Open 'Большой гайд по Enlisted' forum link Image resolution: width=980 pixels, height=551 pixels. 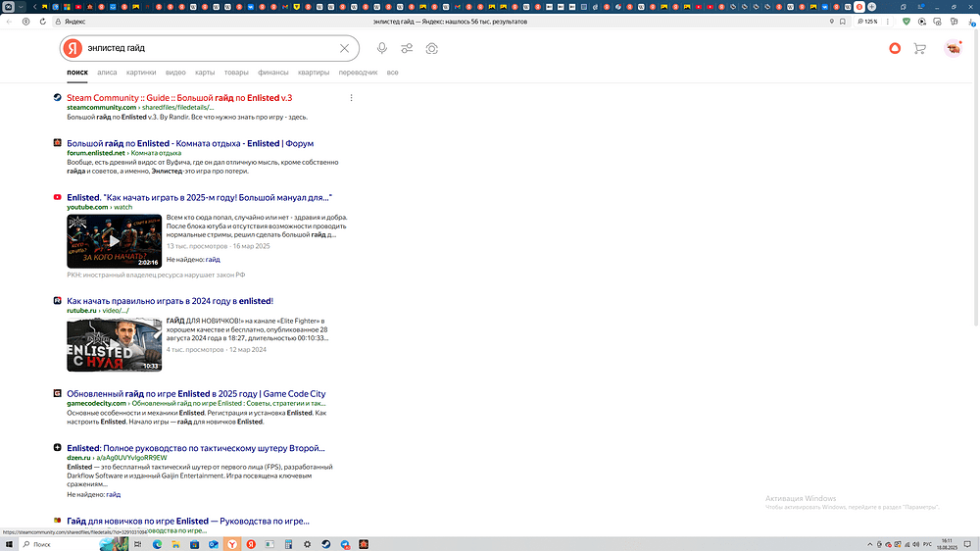[x=190, y=143]
